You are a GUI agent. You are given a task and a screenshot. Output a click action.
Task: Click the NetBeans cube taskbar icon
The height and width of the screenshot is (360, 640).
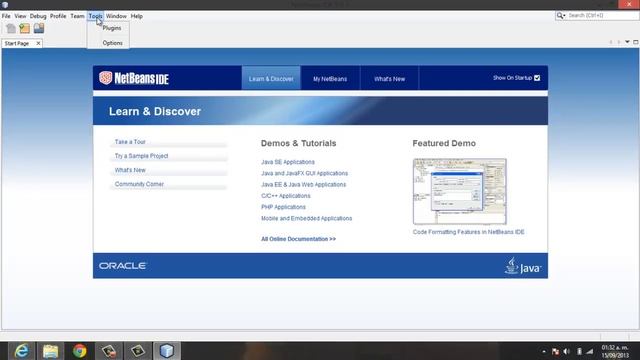click(x=167, y=351)
